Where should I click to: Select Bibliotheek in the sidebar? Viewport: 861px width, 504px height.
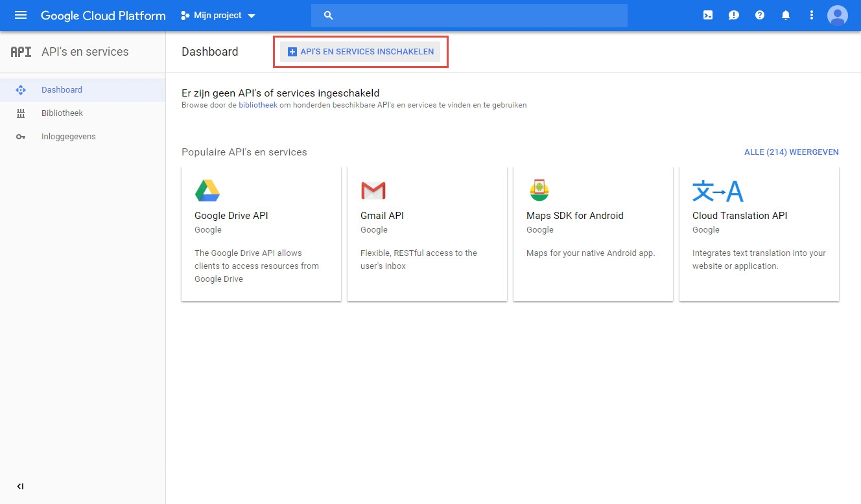point(62,113)
